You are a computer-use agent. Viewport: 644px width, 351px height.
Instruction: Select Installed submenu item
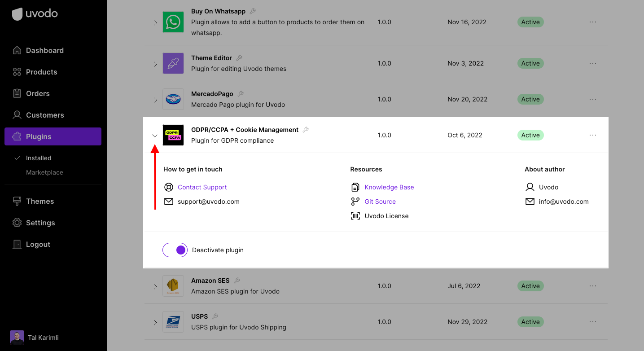[x=39, y=158]
